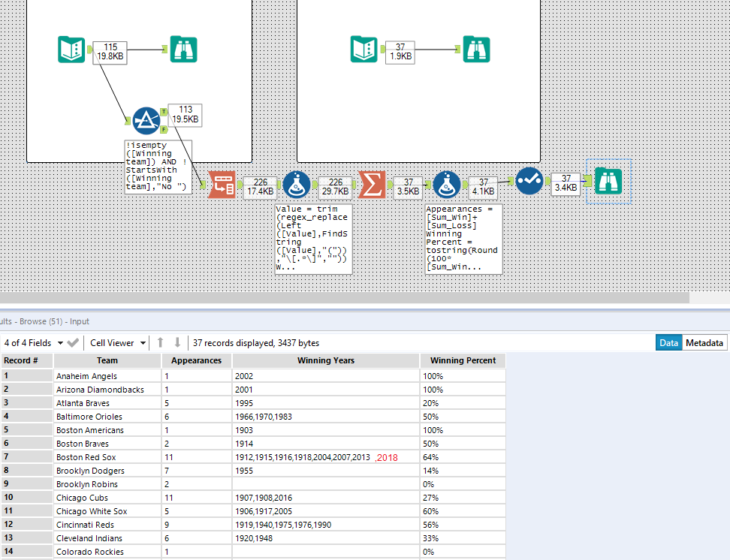The image size is (730, 560).
Task: Switch to the Metadata view
Action: [704, 343]
